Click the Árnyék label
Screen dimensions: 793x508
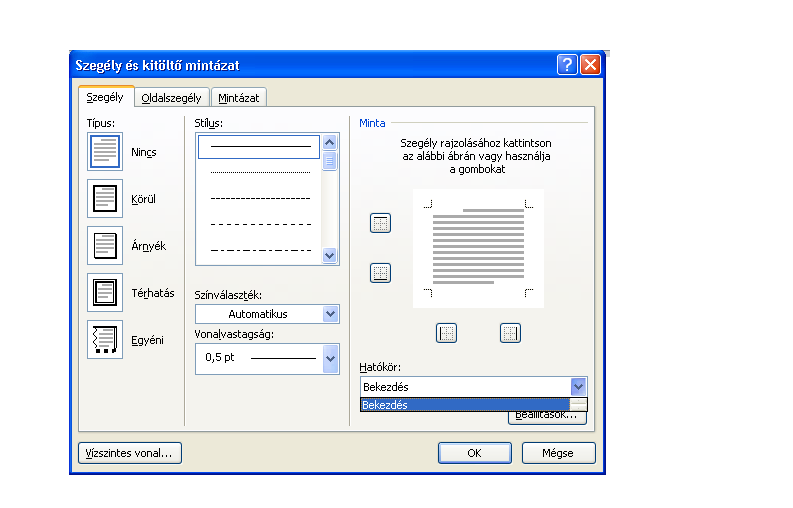(x=149, y=246)
